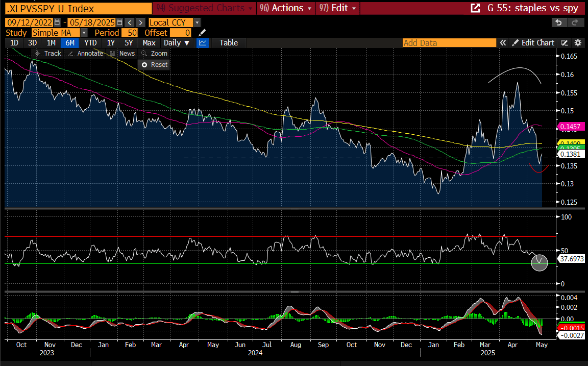Collapse panel with double chevron icon

(x=503, y=43)
